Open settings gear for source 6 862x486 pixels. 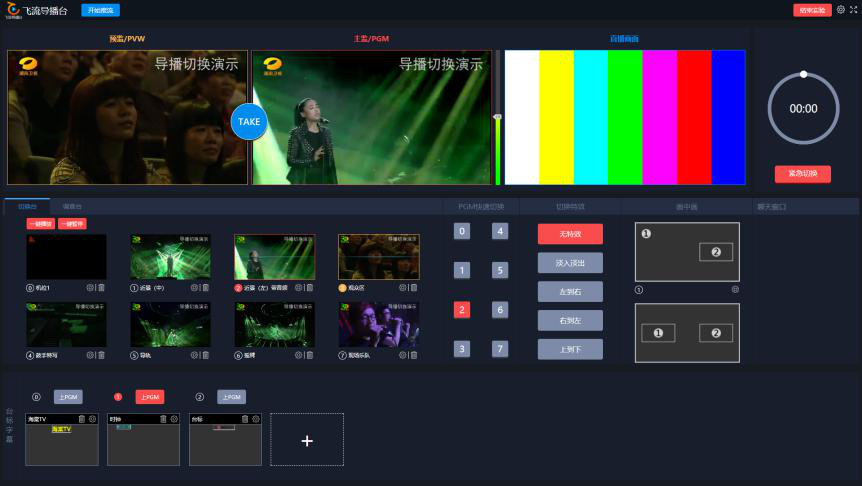click(x=299, y=355)
